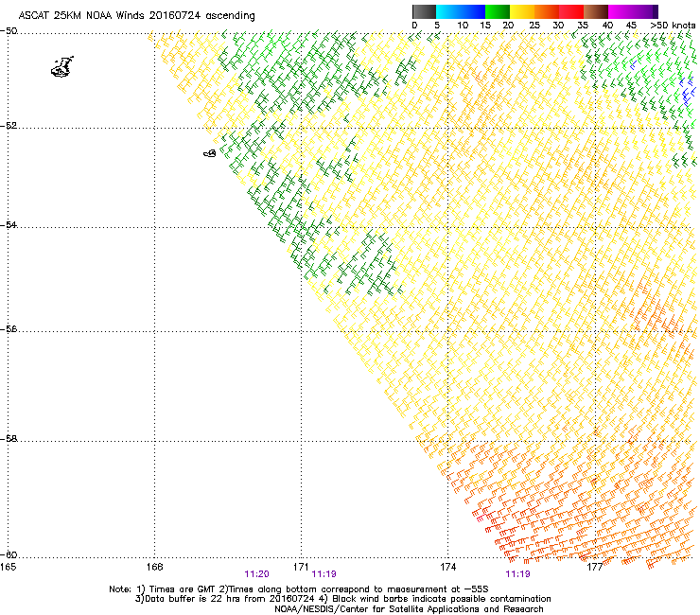Click the note line starting '3)Data buffer is 22 hrs'
This screenshot has width=700, height=615.
click(343, 599)
